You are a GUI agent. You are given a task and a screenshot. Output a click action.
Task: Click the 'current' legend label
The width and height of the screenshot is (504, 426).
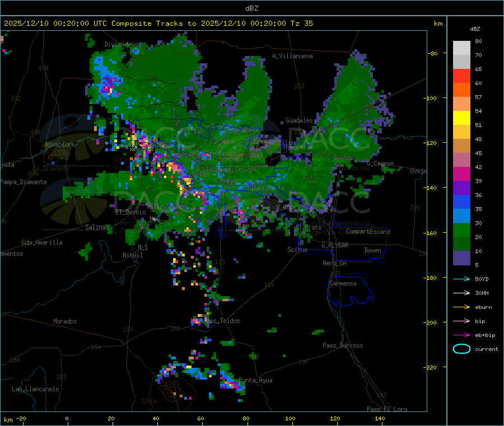click(487, 349)
